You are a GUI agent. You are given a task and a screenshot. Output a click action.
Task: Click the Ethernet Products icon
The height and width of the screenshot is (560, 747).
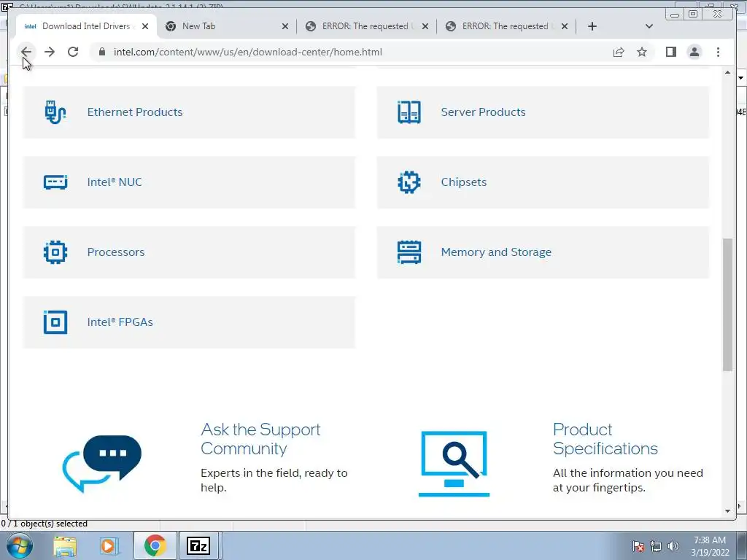point(55,112)
